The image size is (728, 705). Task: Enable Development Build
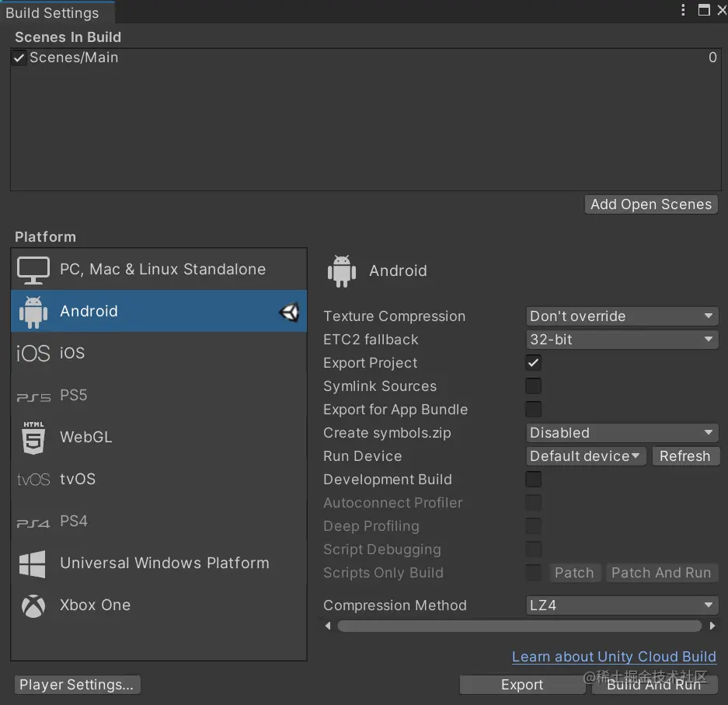coord(533,480)
